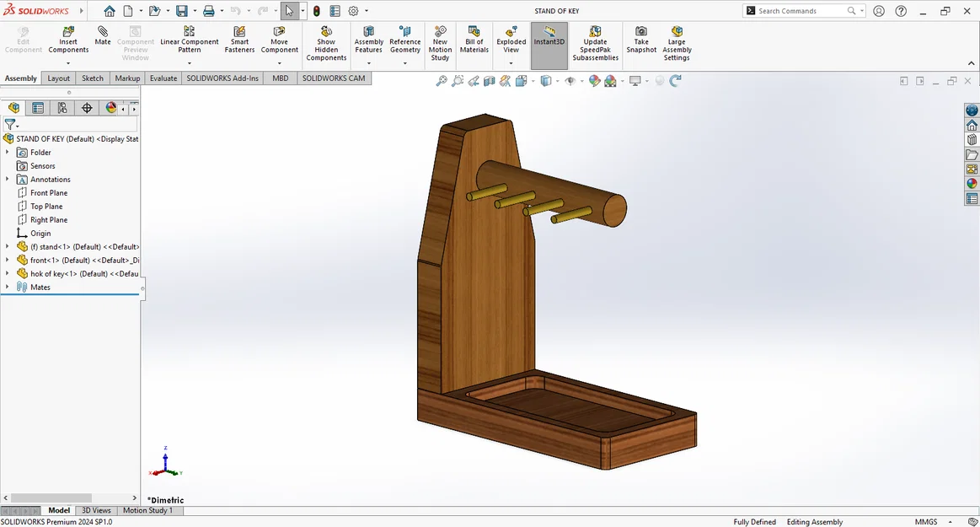Click the Select cursor tool

[289, 11]
